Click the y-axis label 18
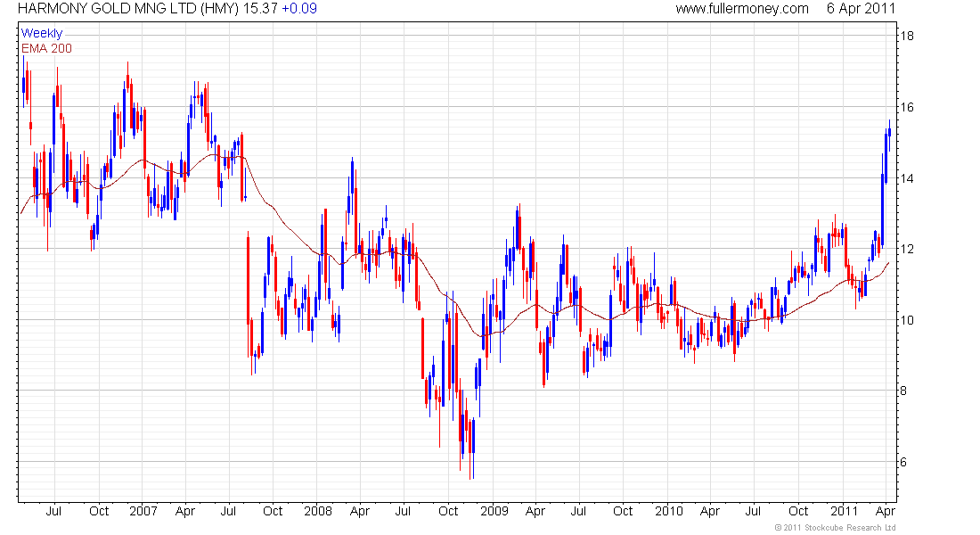980x535 pixels. pyautogui.click(x=906, y=36)
